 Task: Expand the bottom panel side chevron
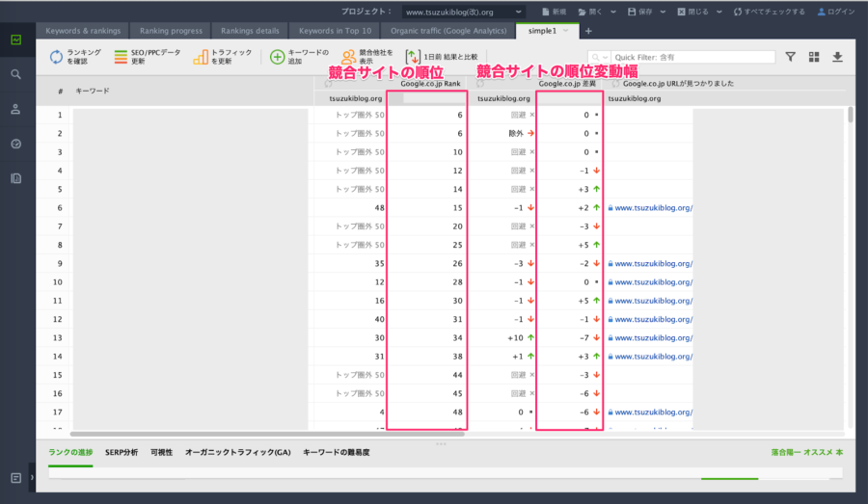coord(32,477)
